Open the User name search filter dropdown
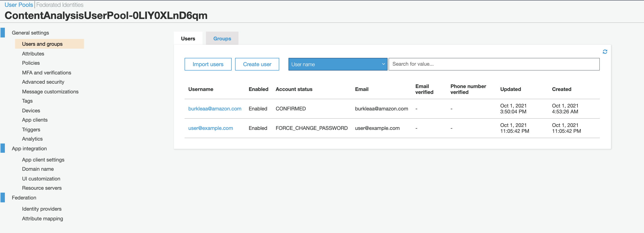Image resolution: width=644 pixels, height=233 pixels. point(338,64)
